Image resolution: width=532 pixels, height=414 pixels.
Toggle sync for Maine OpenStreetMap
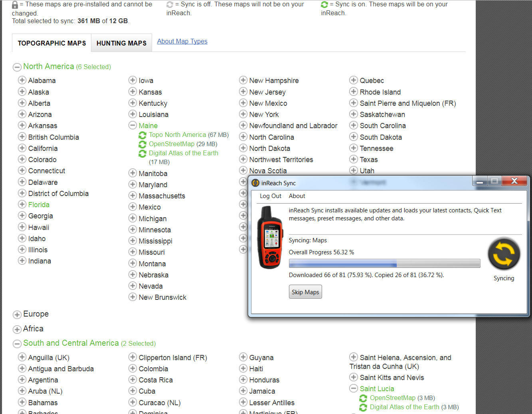(142, 145)
